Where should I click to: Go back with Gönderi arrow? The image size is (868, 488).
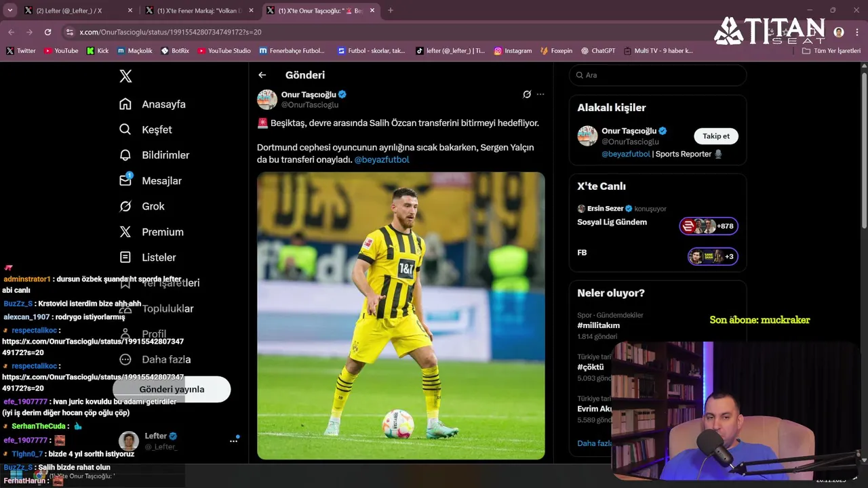262,75
